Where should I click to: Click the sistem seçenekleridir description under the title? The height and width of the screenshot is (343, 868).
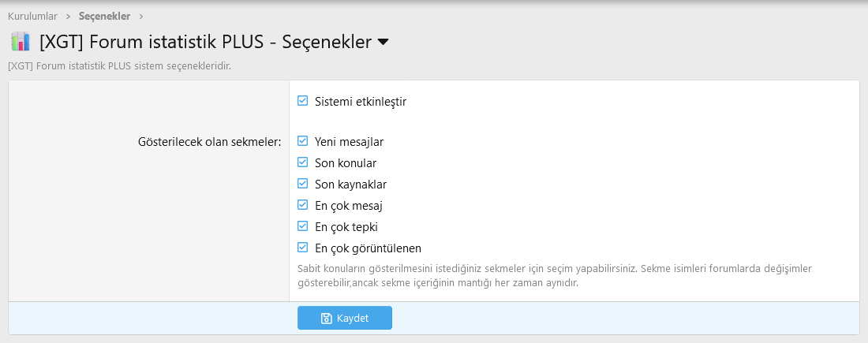pyautogui.click(x=119, y=66)
